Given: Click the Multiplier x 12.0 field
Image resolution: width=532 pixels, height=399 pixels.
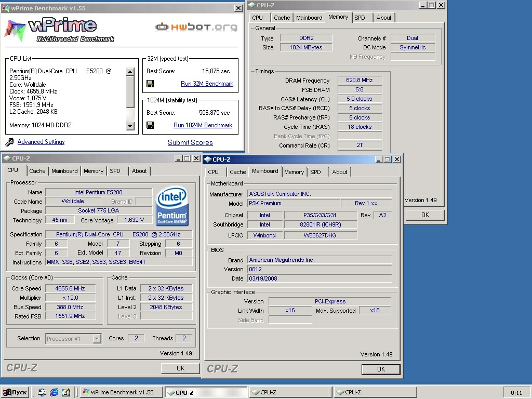Looking at the screenshot, I should (70, 298).
